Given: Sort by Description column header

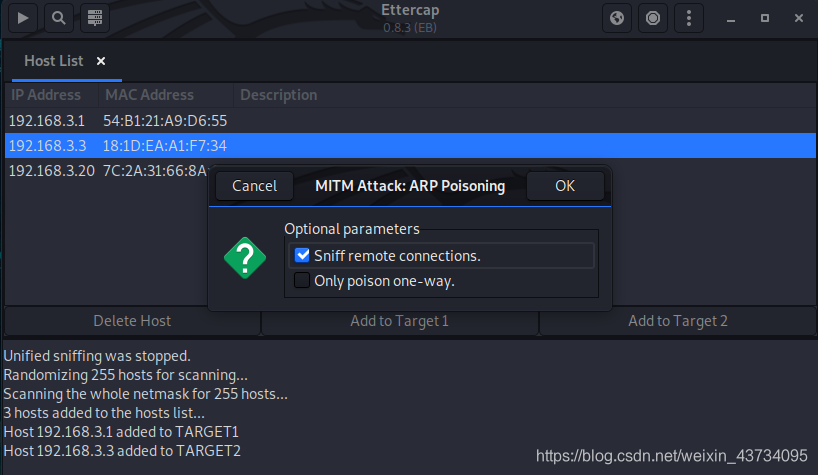Looking at the screenshot, I should (x=278, y=95).
